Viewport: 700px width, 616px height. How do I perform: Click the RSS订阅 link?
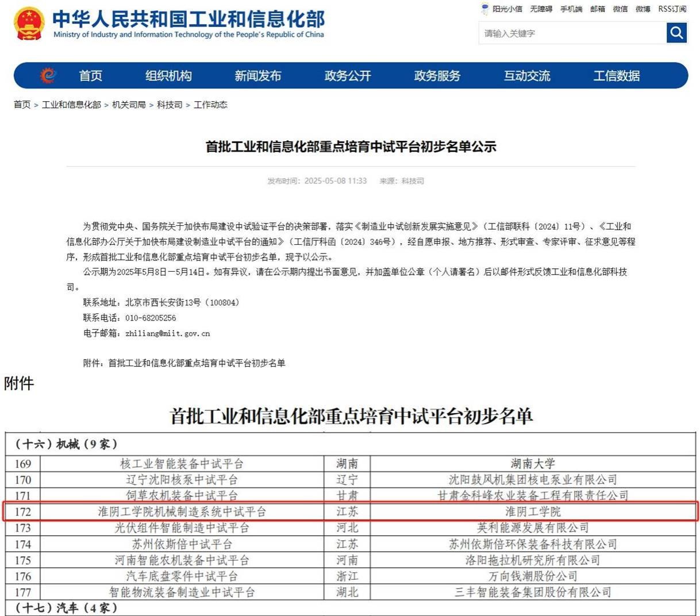pyautogui.click(x=672, y=9)
